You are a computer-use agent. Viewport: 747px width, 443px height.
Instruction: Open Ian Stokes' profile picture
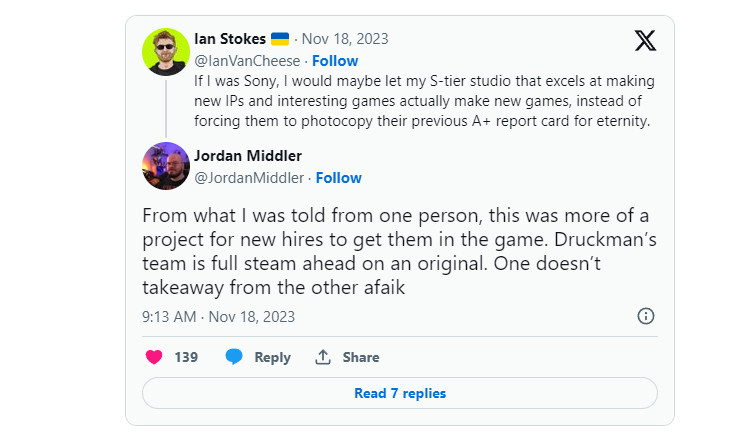point(166,52)
